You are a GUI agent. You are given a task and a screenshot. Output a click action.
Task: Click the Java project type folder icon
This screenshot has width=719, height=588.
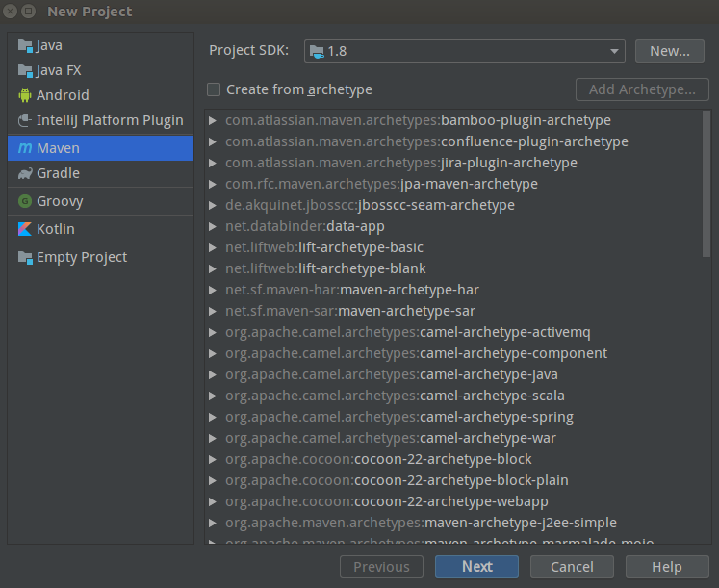point(25,46)
